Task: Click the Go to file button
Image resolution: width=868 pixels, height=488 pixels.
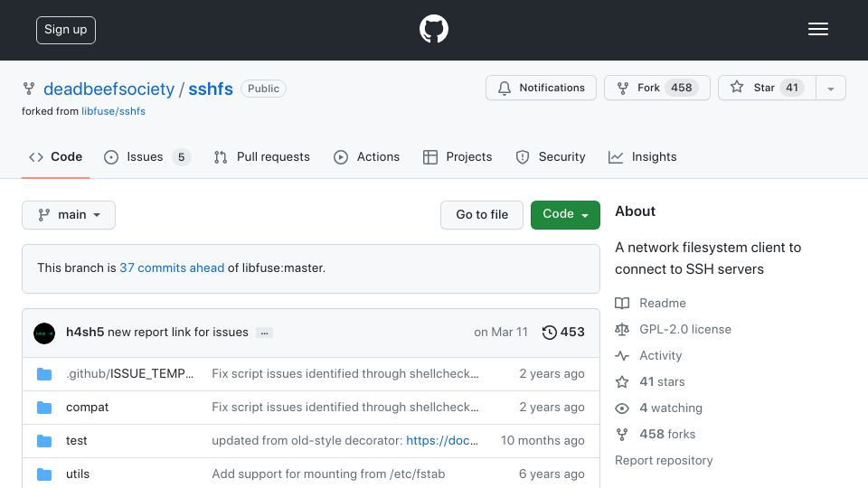Action: pyautogui.click(x=482, y=215)
